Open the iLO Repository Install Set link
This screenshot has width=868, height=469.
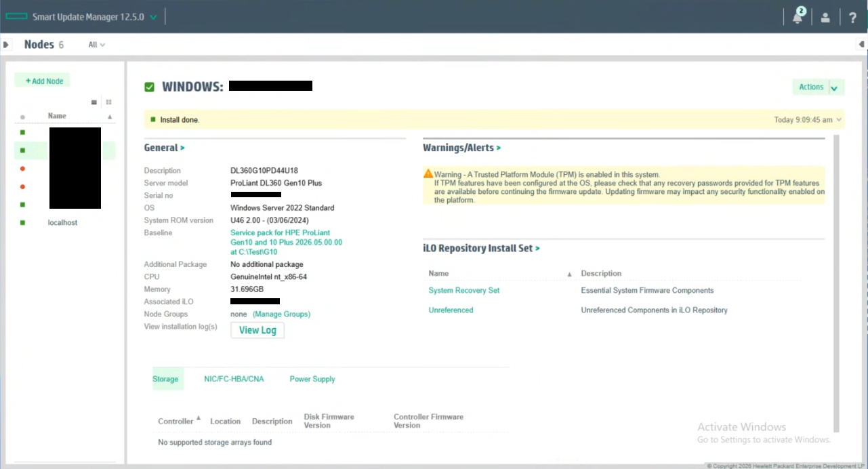click(481, 248)
